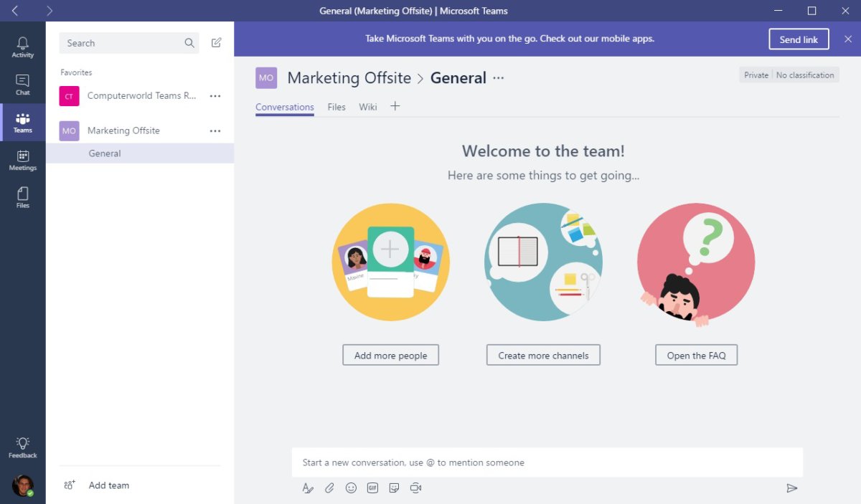
Task: Click the Send link button
Action: (799, 39)
